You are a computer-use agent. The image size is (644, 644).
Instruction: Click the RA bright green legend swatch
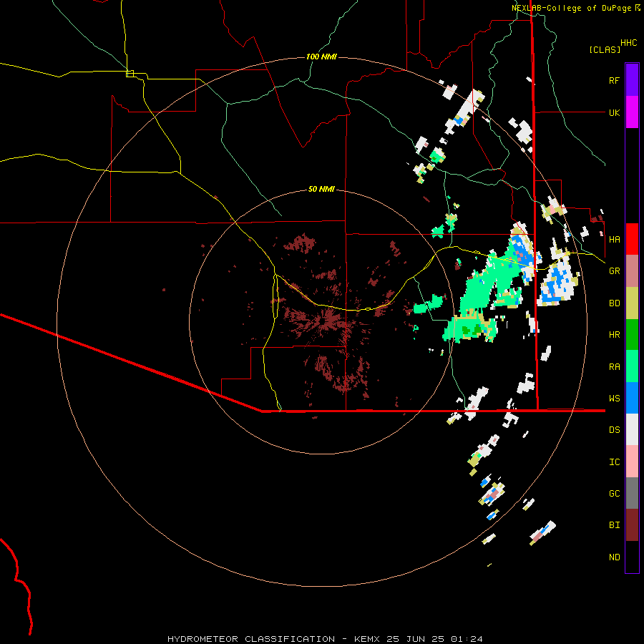click(632, 366)
